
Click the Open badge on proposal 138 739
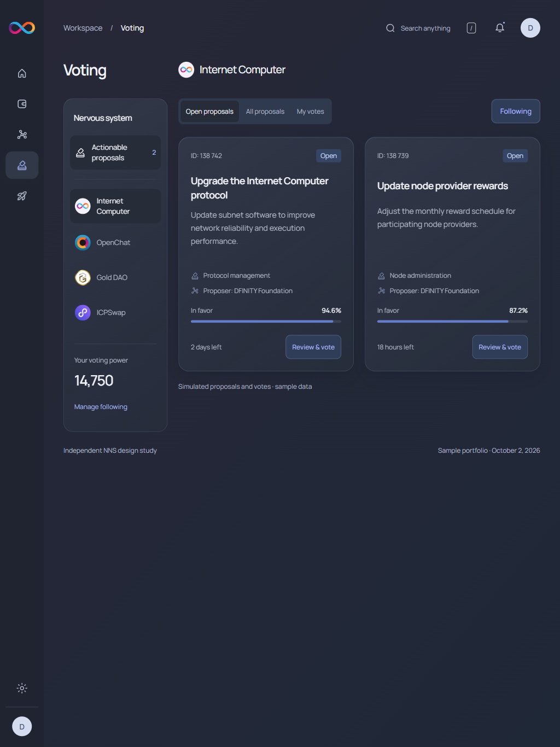[x=515, y=156]
